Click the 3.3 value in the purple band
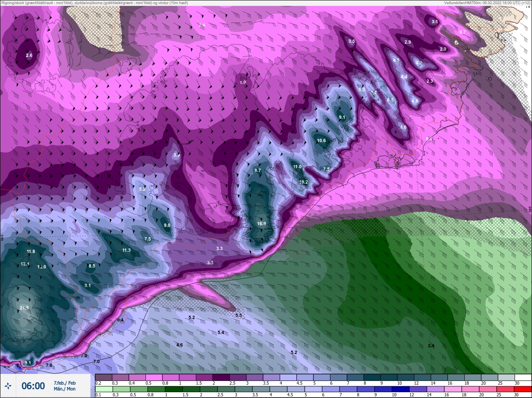The width and height of the screenshot is (532, 398). pos(219,248)
